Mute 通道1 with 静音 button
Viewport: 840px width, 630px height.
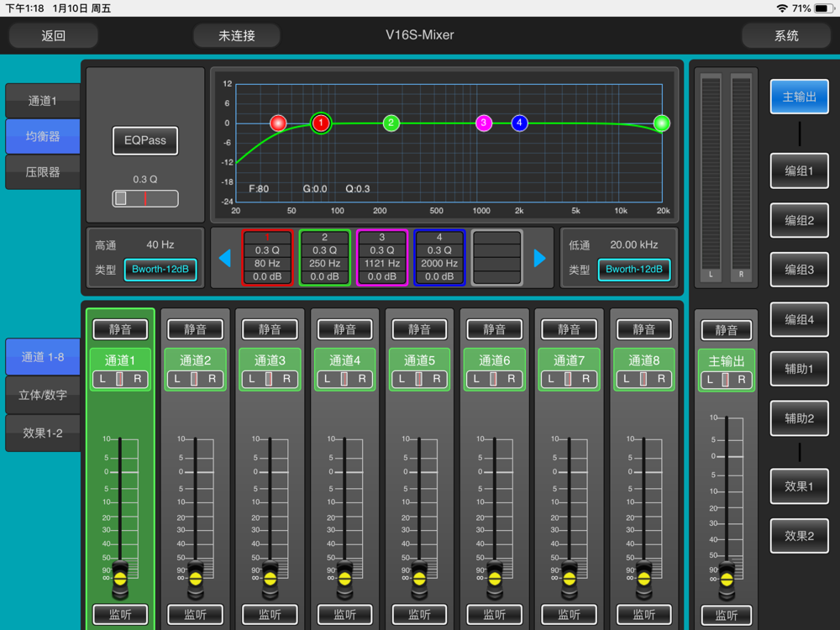120,329
